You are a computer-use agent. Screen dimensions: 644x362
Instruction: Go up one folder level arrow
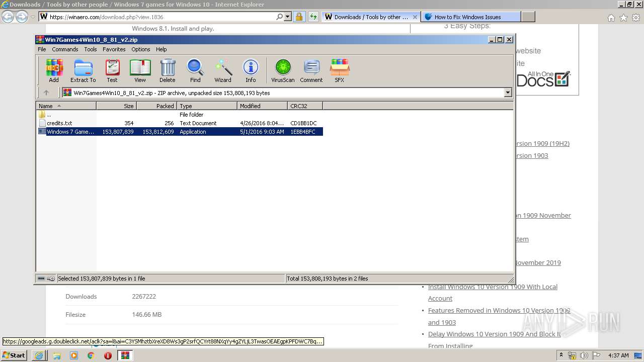tap(46, 93)
